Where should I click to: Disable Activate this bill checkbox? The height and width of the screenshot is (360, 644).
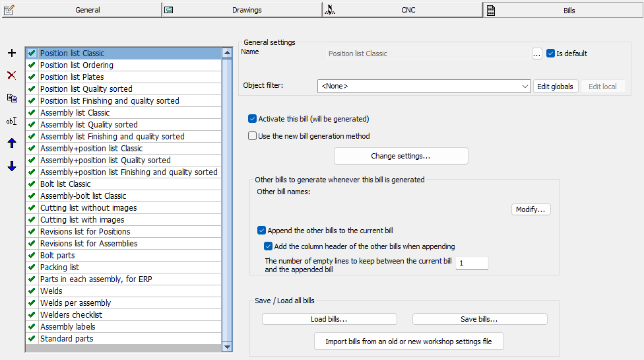[252, 119]
